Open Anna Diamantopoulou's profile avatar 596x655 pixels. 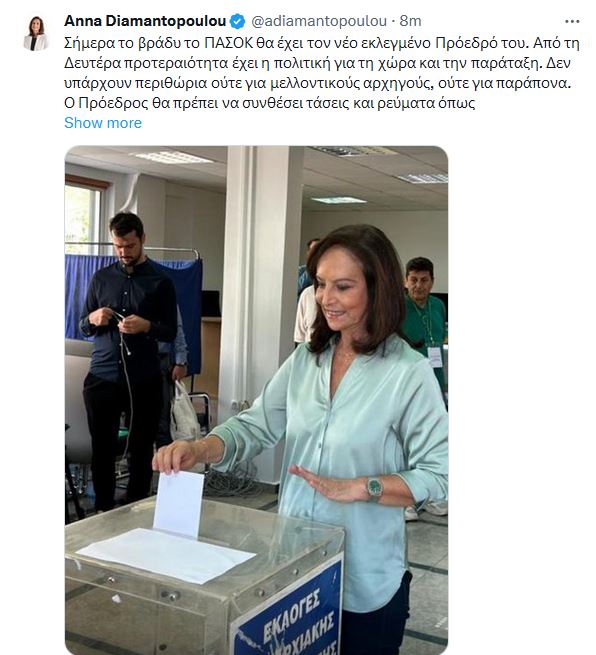click(x=36, y=34)
